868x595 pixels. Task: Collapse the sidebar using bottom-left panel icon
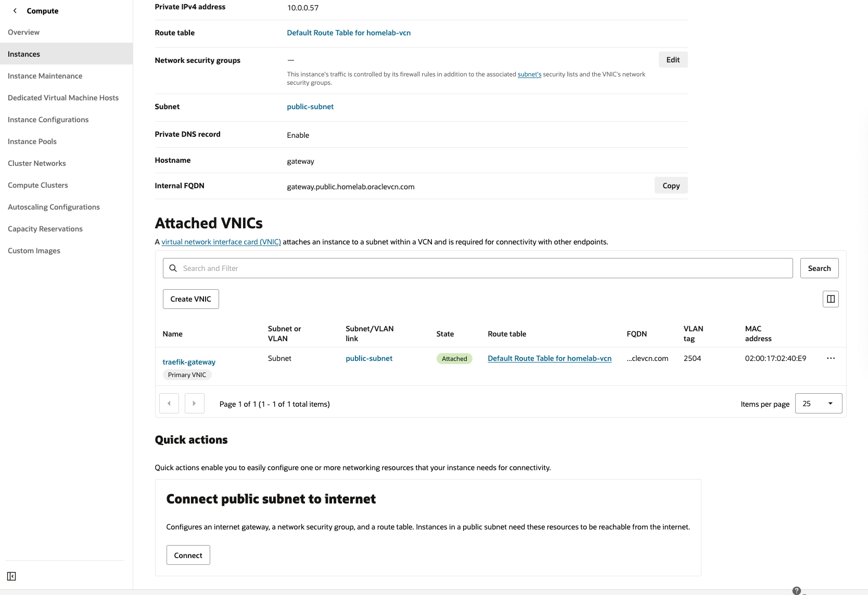click(11, 576)
